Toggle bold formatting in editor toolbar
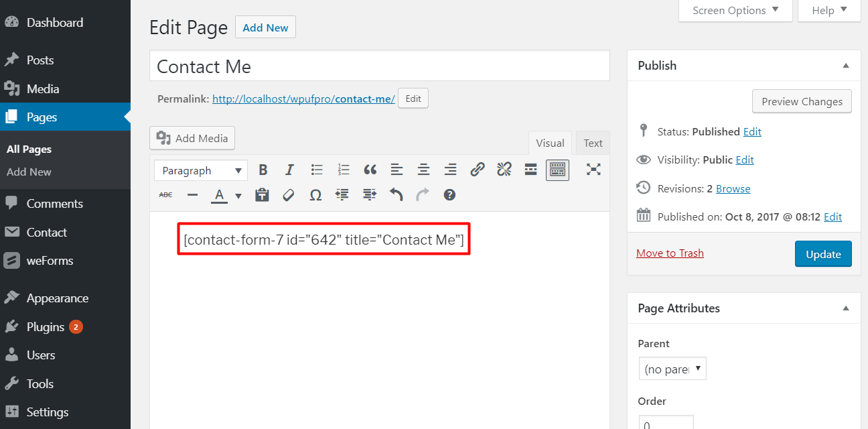 [x=263, y=170]
